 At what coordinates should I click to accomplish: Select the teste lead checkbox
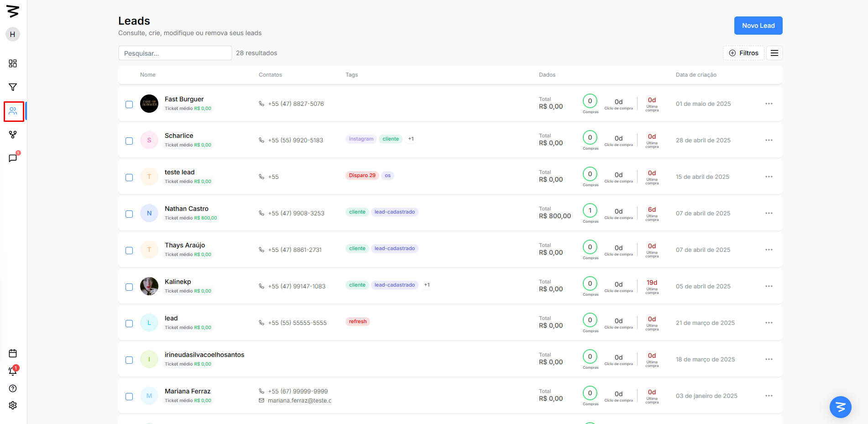click(x=129, y=178)
